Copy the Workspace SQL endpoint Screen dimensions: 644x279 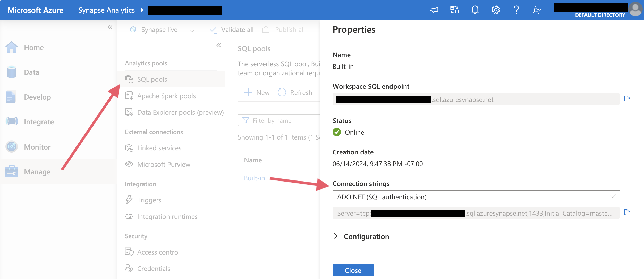(x=627, y=99)
